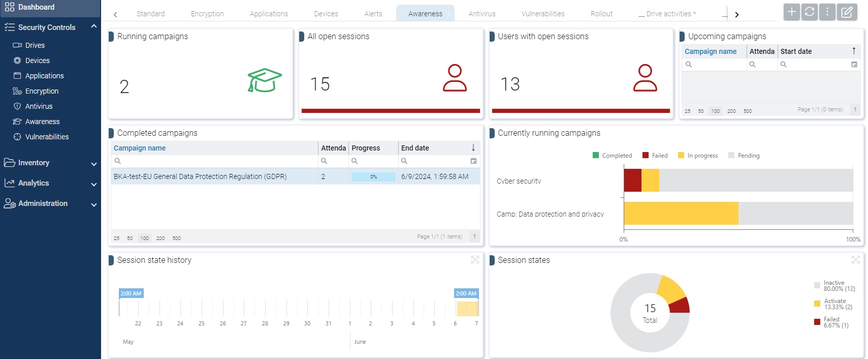This screenshot has width=868, height=359.
Task: Open Encryption in the sidebar
Action: pyautogui.click(x=42, y=91)
